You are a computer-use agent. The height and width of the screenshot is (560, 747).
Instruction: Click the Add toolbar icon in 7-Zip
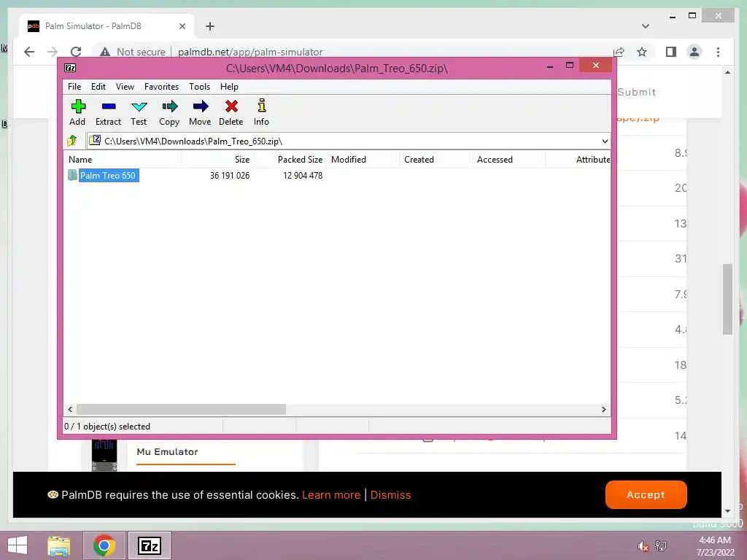[77, 106]
